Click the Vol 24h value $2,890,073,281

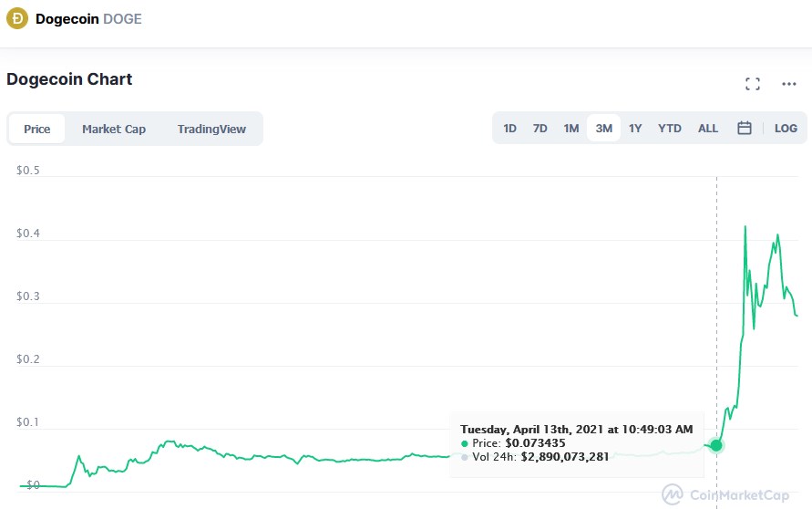click(x=564, y=457)
